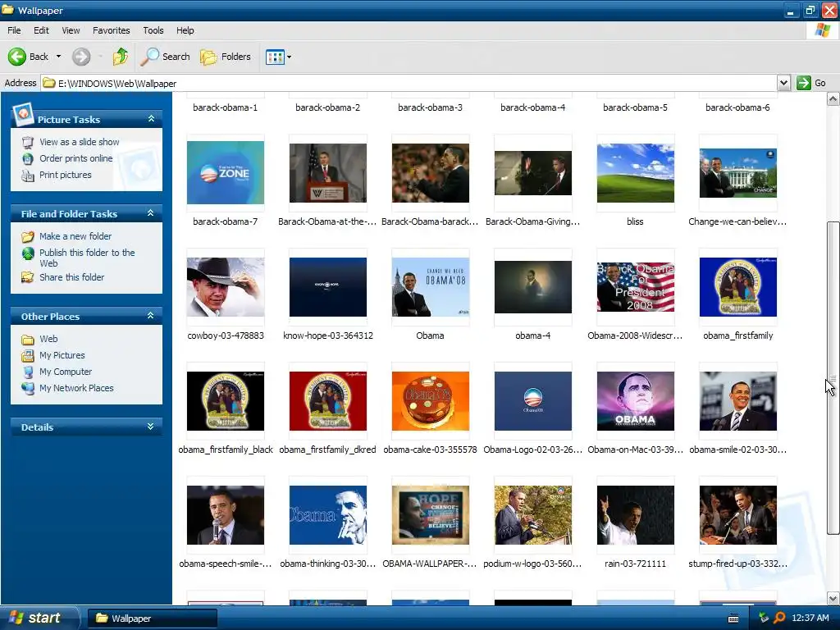The width and height of the screenshot is (840, 630).
Task: Click Make a new folder
Action: tap(75, 236)
